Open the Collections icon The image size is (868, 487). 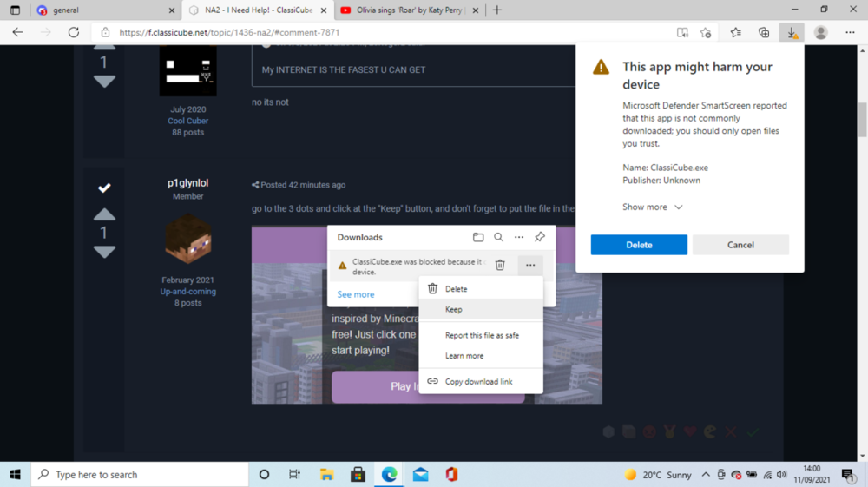(764, 33)
